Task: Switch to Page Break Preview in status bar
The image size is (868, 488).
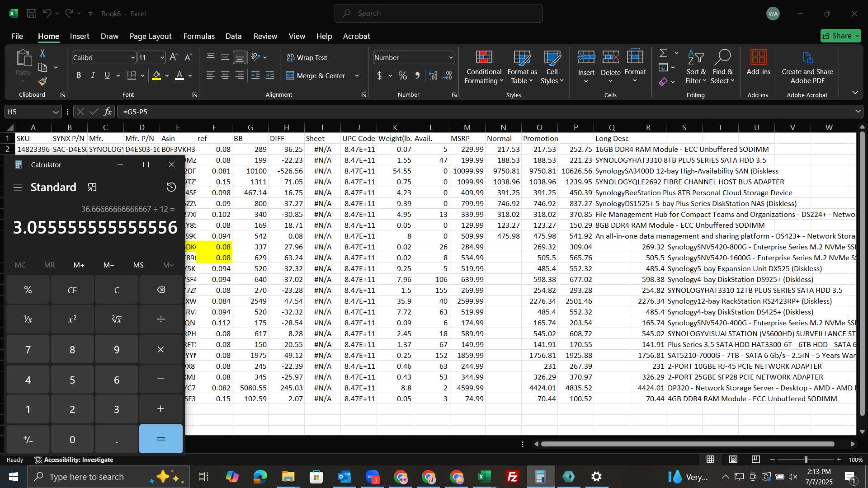Action: [x=755, y=460]
